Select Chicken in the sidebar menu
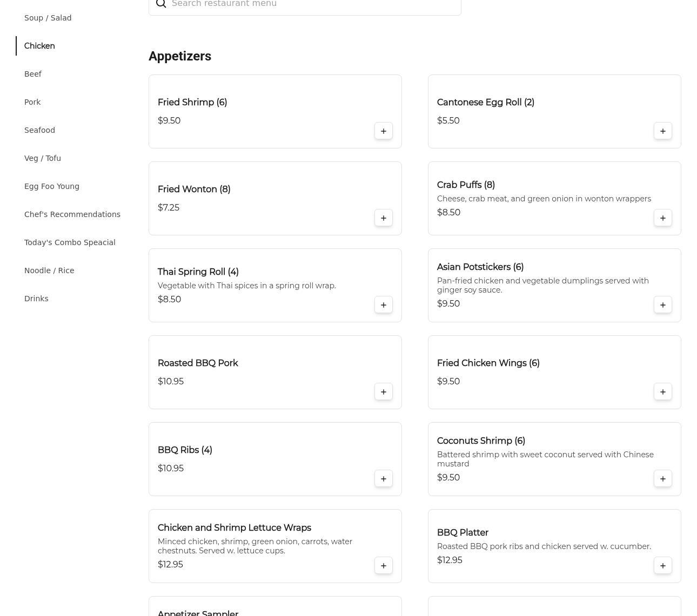Viewport: 697px width, 616px height. [39, 46]
